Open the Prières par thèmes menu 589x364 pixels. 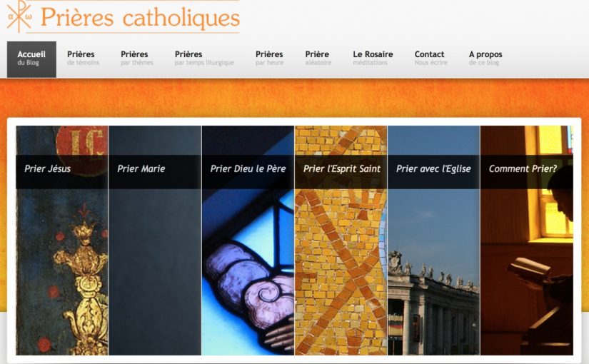coord(137,59)
